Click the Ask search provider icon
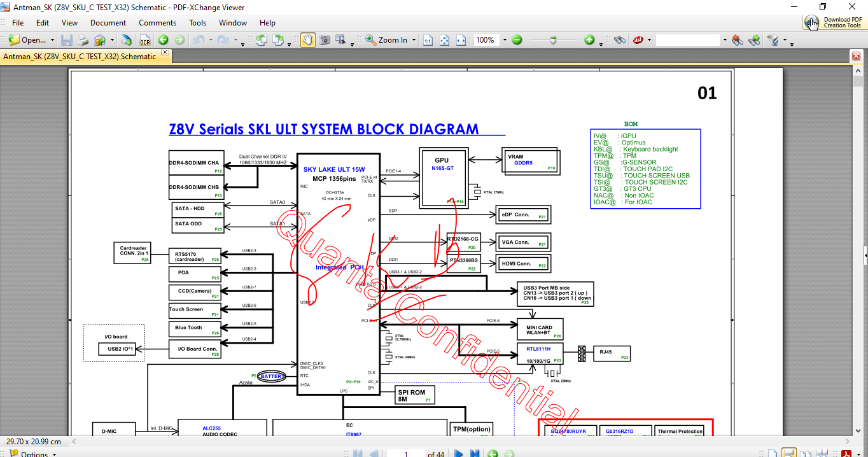868x457 pixels. 638,40
